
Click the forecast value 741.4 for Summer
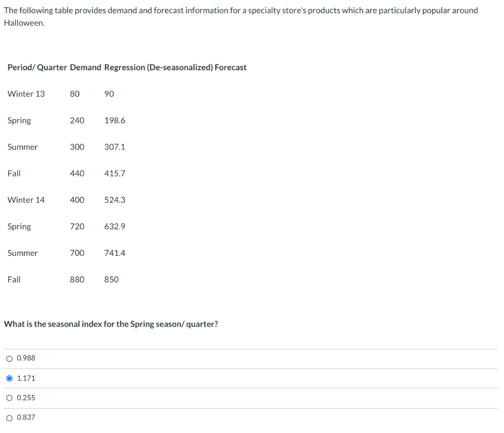pyautogui.click(x=114, y=253)
